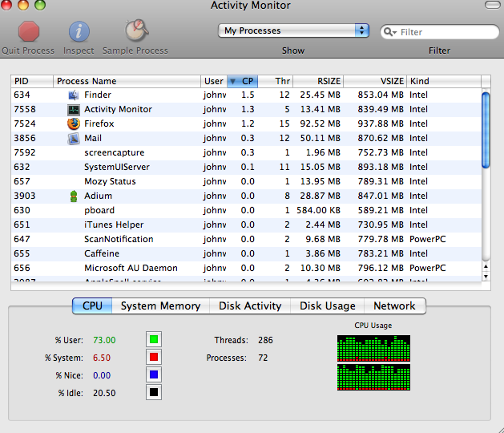Click the process list scrollbar thumb
This screenshot has height=433, width=504.
click(x=486, y=130)
